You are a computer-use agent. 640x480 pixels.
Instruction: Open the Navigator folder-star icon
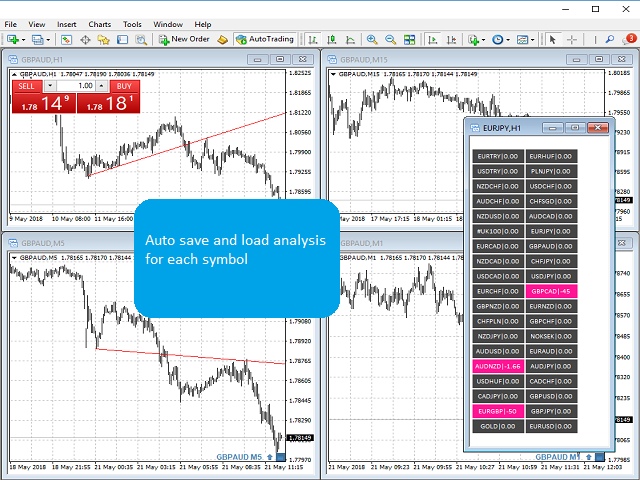tap(103, 40)
